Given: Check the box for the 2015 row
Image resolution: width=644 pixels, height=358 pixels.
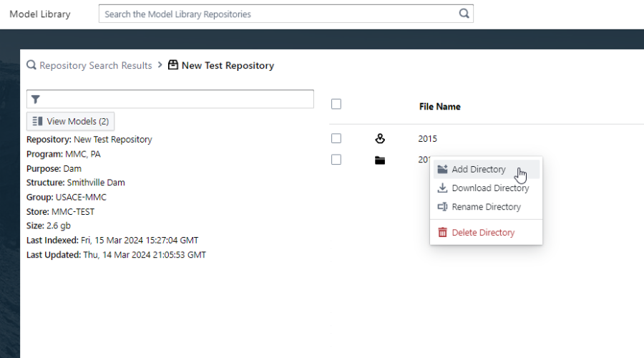Looking at the screenshot, I should point(336,139).
